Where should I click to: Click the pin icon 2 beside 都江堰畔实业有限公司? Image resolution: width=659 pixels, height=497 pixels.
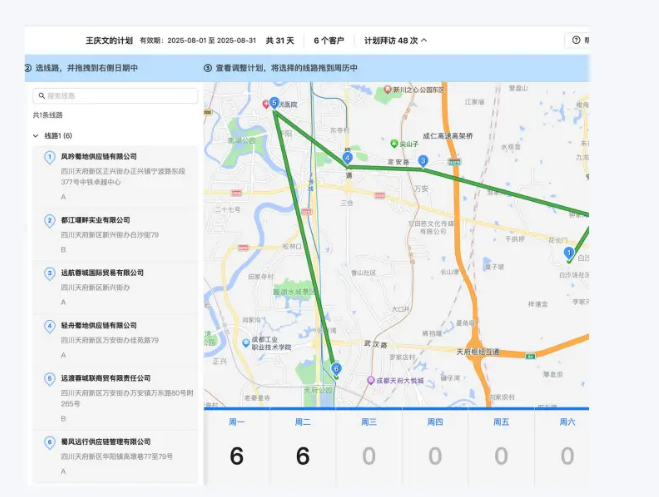[x=50, y=220]
